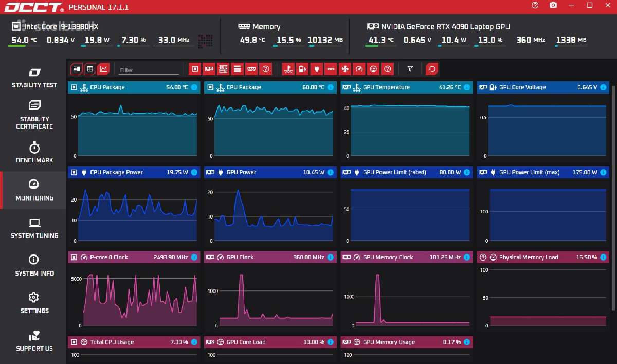Click CPU temperature bar under 54.0 °C
This screenshot has height=364, width=617.
24,46
